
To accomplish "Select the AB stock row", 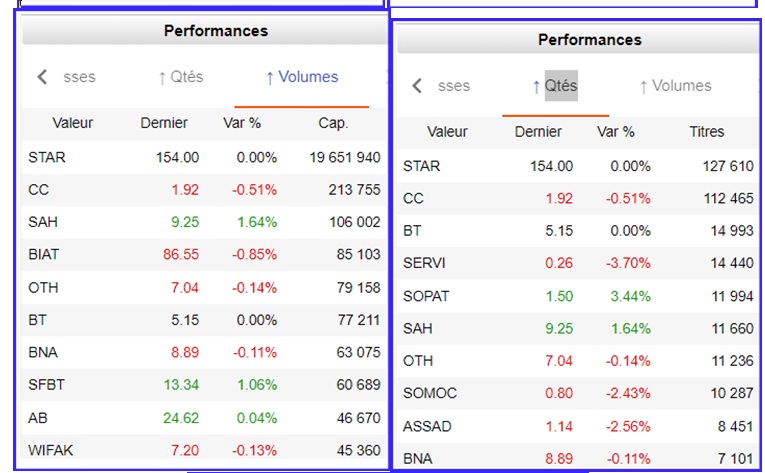I will 39,418.
